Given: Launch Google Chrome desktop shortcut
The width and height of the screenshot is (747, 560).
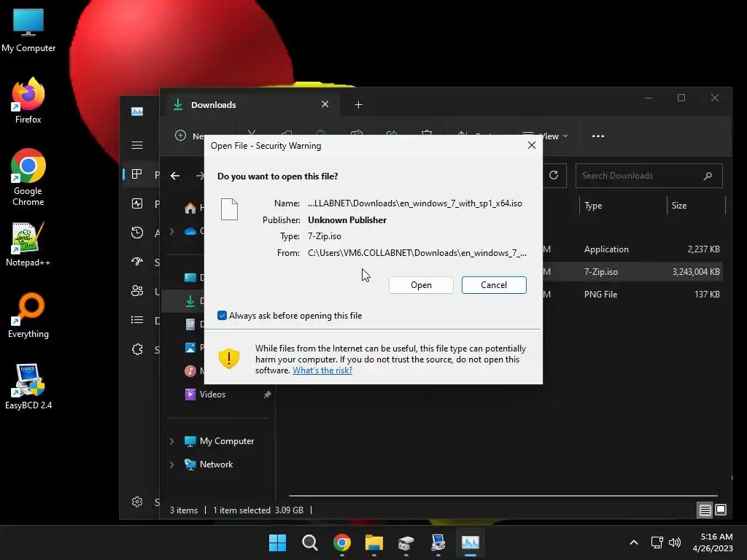Looking at the screenshot, I should pyautogui.click(x=28, y=177).
